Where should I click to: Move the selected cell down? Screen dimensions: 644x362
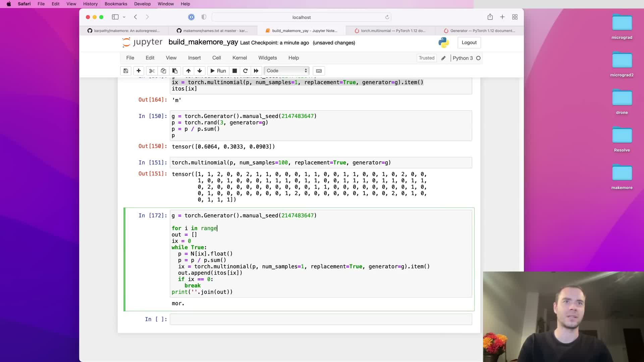[200, 71]
